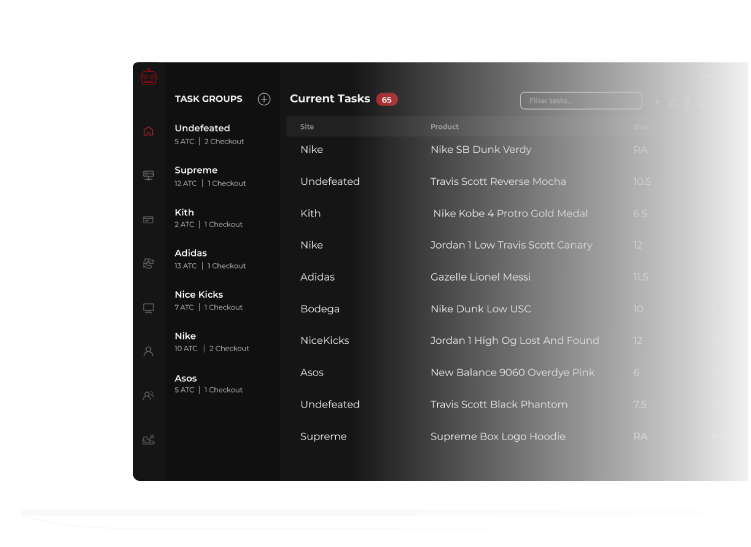Click the Filter tasks search field
This screenshot has height=547, width=751.
pyautogui.click(x=581, y=101)
